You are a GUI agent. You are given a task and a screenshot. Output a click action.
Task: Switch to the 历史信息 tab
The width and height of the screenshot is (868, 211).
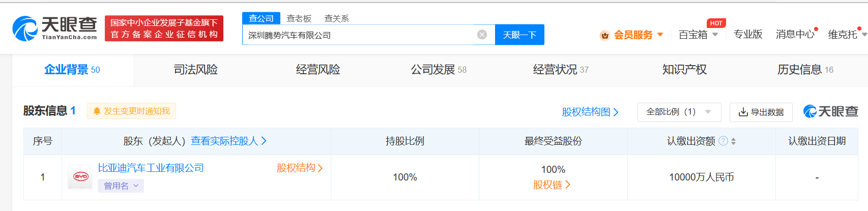coord(805,70)
